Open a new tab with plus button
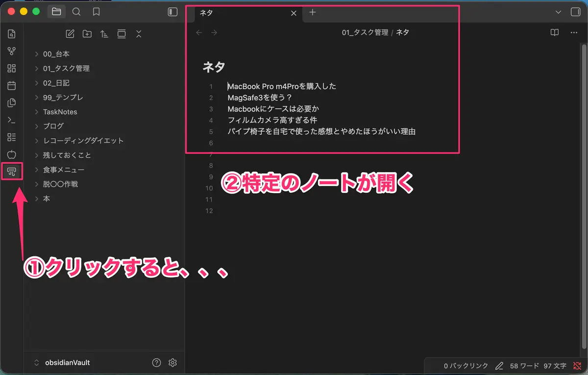The image size is (588, 375). point(313,13)
